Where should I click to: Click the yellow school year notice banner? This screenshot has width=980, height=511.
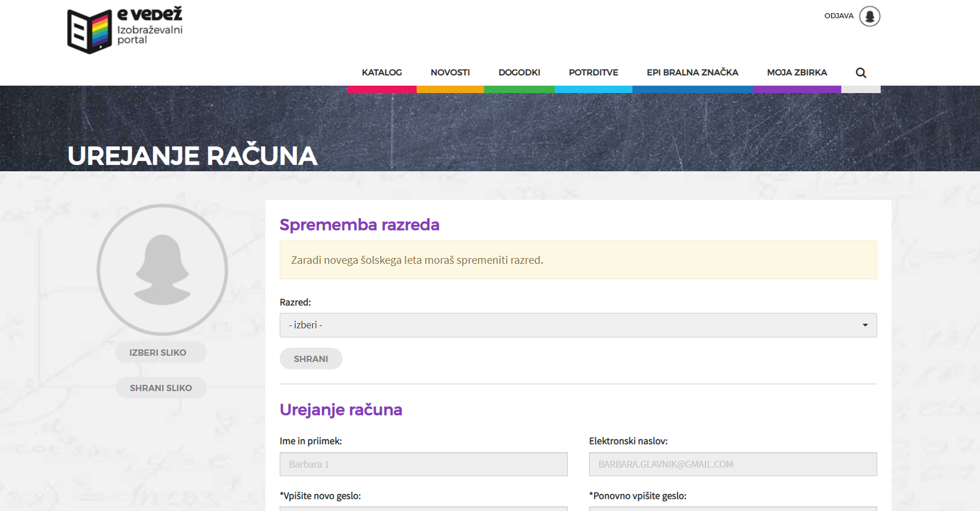point(578,260)
